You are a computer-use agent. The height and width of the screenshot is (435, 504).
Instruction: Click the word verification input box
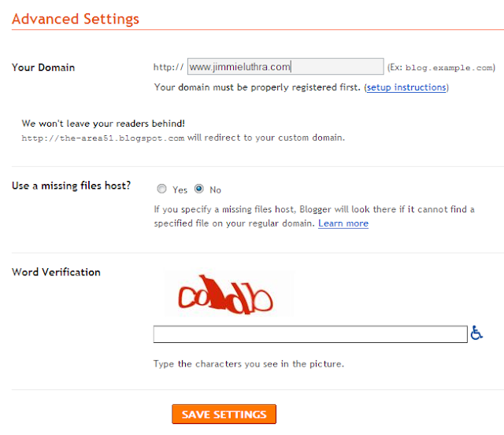click(310, 334)
